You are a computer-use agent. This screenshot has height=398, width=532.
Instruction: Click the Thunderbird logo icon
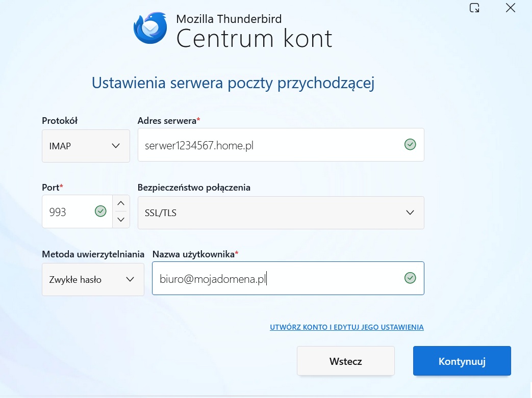150,28
